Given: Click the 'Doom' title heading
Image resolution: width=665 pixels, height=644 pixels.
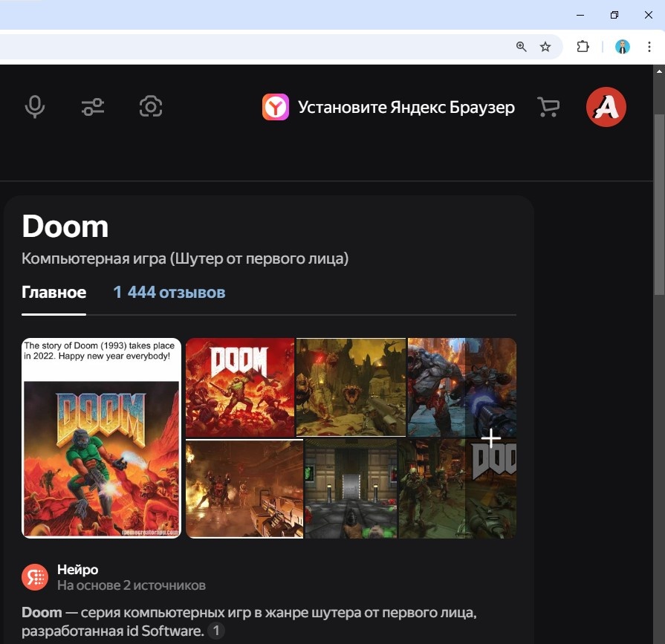Looking at the screenshot, I should 65,227.
